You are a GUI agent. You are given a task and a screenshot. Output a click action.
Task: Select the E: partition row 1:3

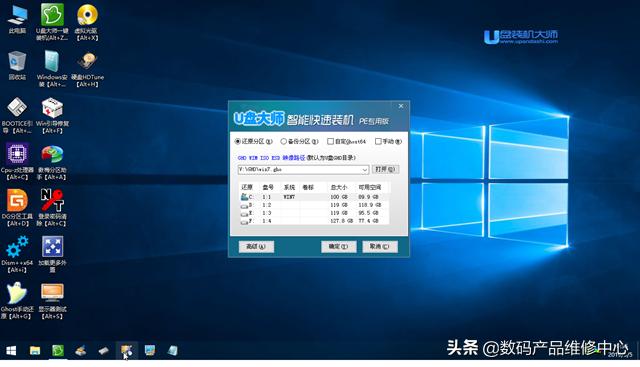(x=313, y=213)
